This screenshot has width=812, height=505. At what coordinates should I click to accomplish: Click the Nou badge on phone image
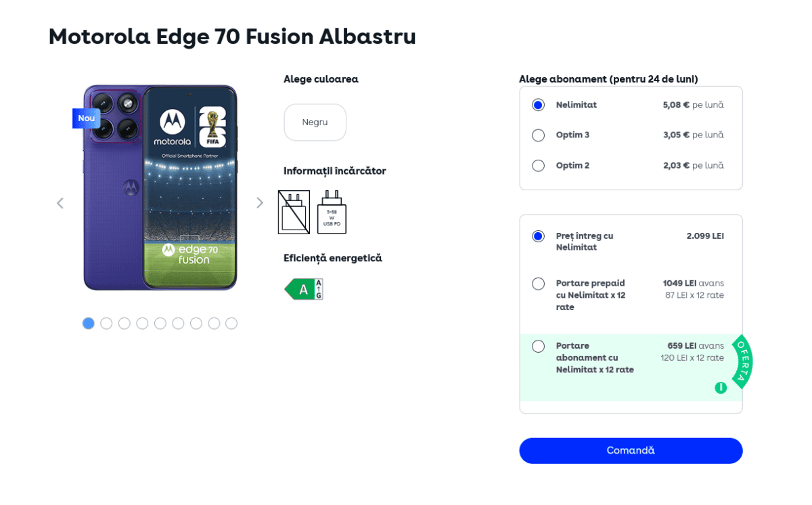pyautogui.click(x=86, y=118)
